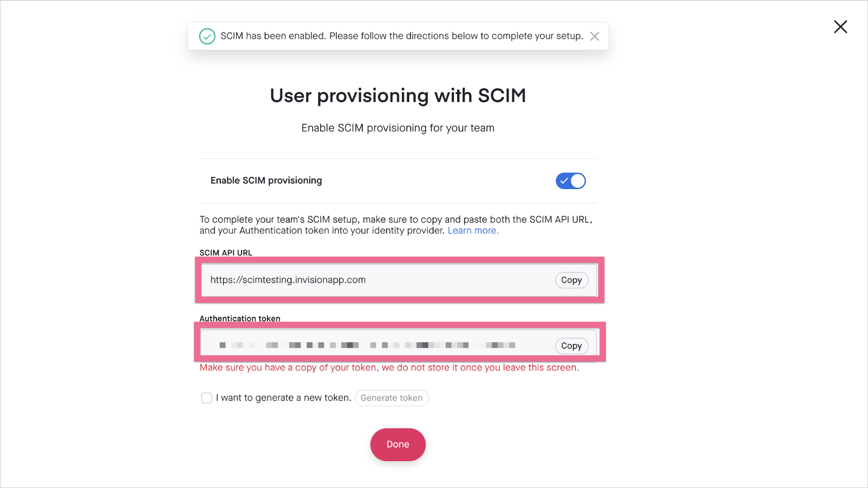Click the Authentication token section label

[240, 318]
